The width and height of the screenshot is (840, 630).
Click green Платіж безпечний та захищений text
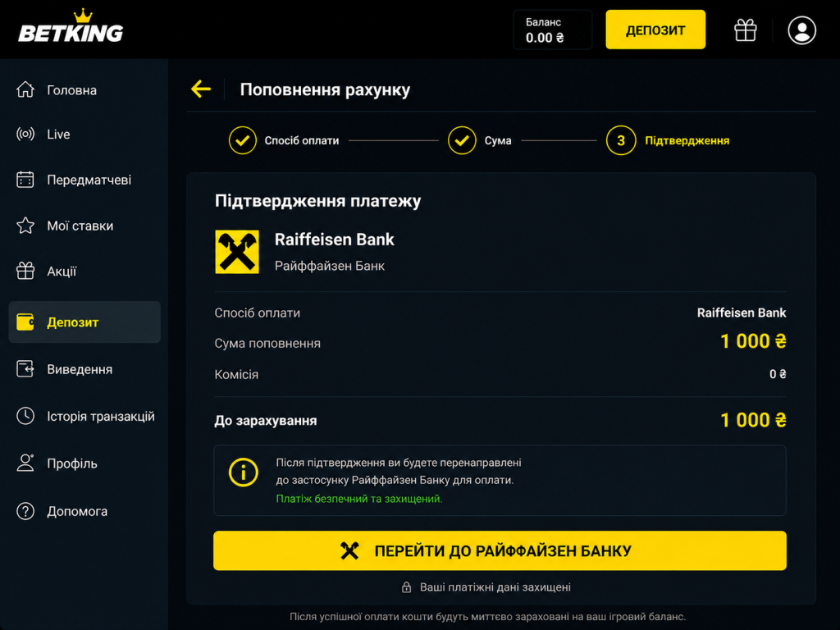point(359,499)
